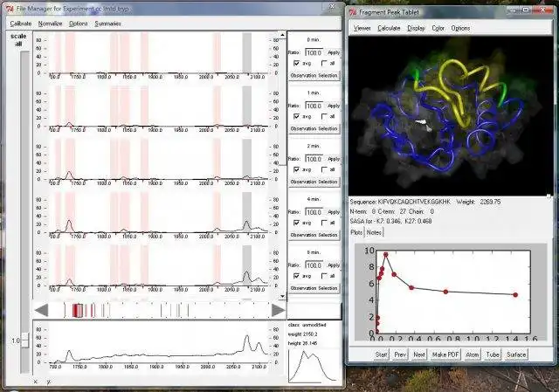Viewport: 559px width, 392px height.
Task: Open the Summaries menu in File Manager
Action: tap(107, 24)
